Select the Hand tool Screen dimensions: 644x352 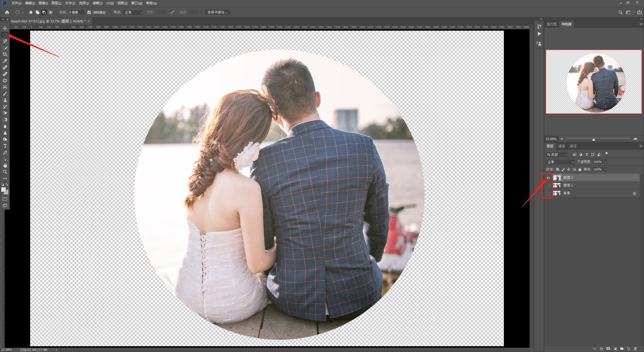coord(5,165)
